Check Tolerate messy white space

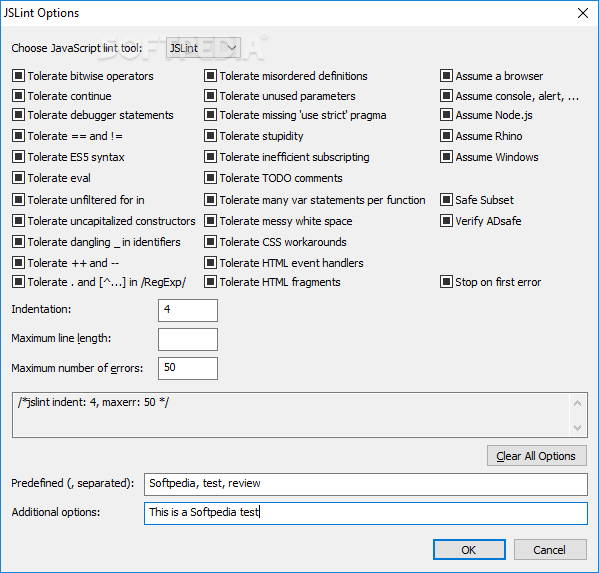[x=210, y=220]
